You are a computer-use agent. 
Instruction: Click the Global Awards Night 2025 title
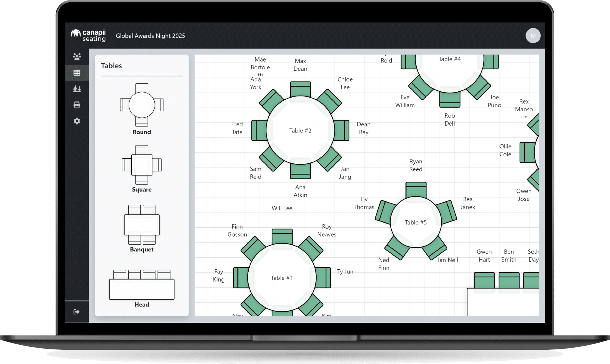[x=150, y=36]
